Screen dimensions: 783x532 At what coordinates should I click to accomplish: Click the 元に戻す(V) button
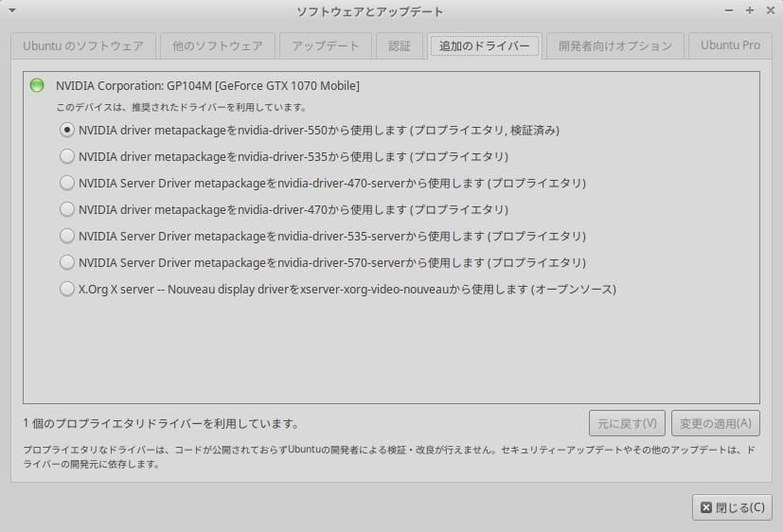[x=627, y=424]
